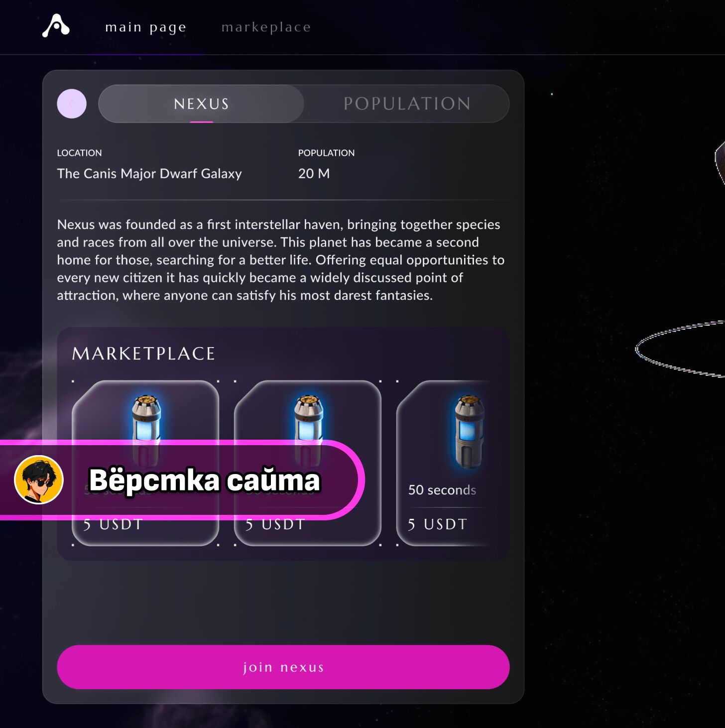Image resolution: width=725 pixels, height=728 pixels.
Task: Open the markeplace navigation link
Action: (x=266, y=27)
